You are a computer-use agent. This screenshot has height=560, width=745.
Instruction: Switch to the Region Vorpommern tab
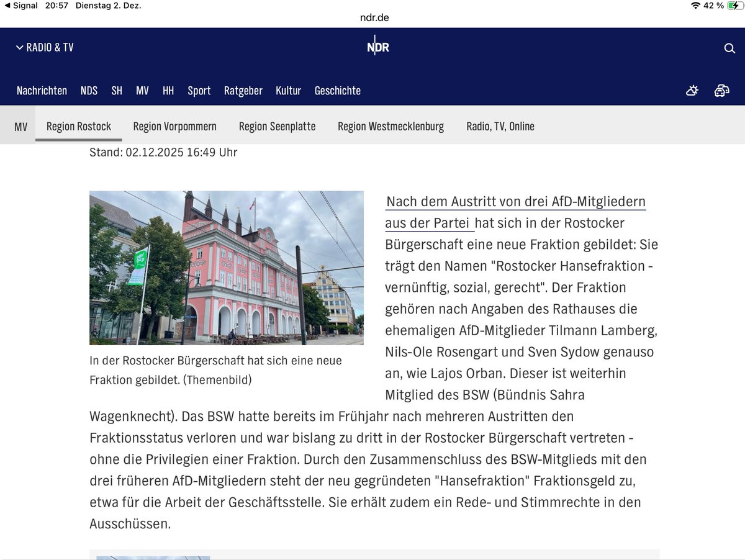click(x=174, y=126)
